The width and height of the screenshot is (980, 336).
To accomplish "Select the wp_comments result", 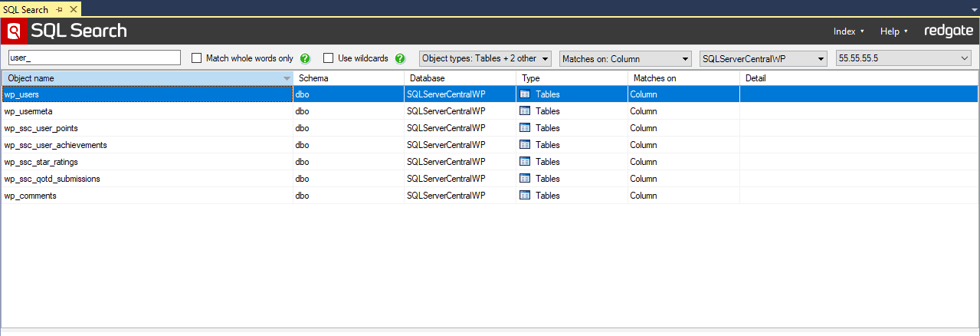I will (x=490, y=196).
